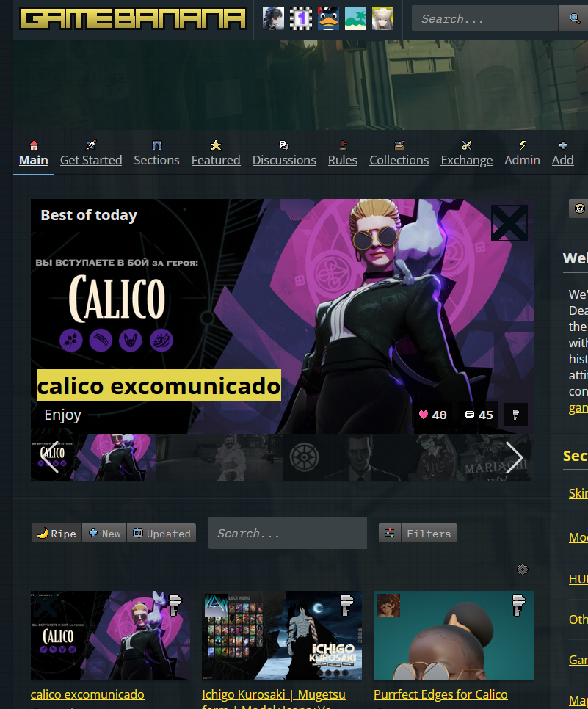Click the chat bubbles icon above Discussions
Image resolution: width=588 pixels, height=709 pixels.
click(x=284, y=145)
